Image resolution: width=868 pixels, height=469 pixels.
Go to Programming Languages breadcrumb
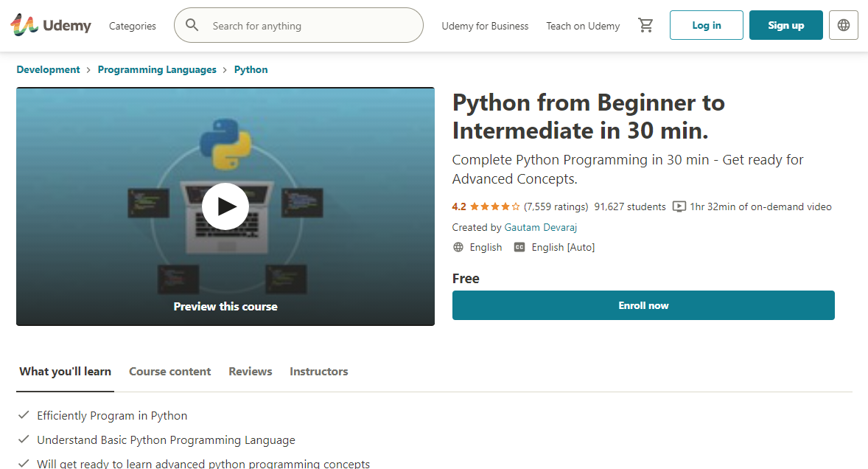(157, 70)
